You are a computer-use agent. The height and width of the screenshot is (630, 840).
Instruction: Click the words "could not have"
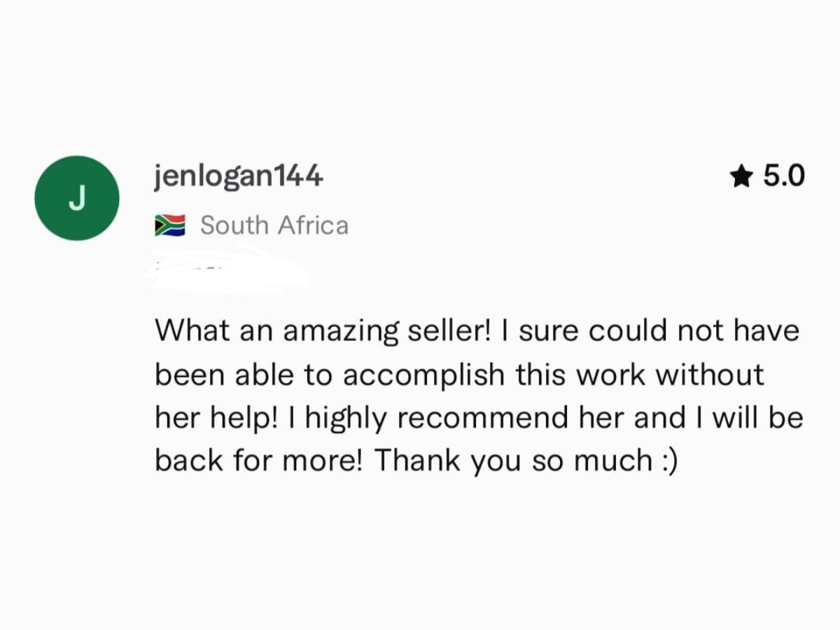[694, 330]
